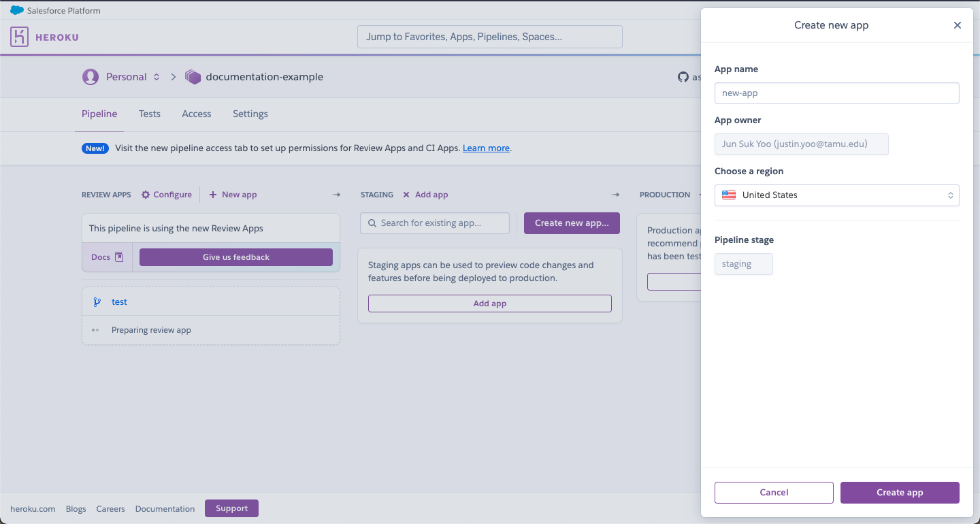
Task: Click the Heroku logo icon
Action: pyautogui.click(x=19, y=37)
